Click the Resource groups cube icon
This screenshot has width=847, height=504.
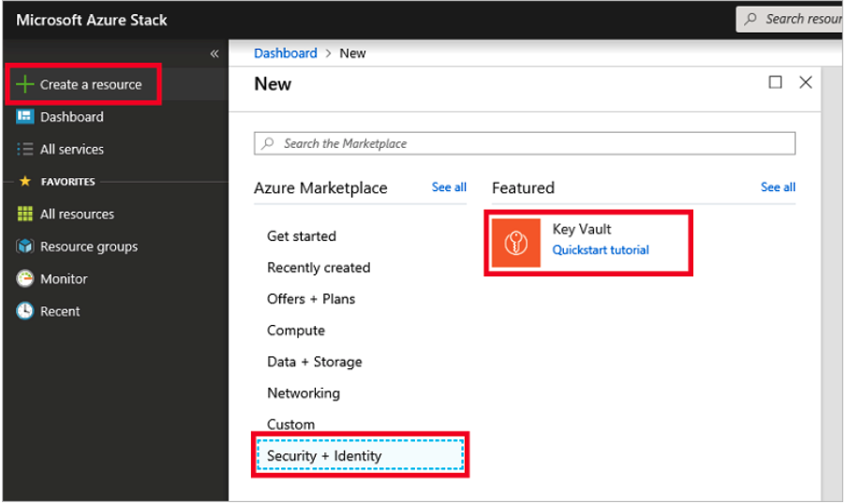point(25,246)
